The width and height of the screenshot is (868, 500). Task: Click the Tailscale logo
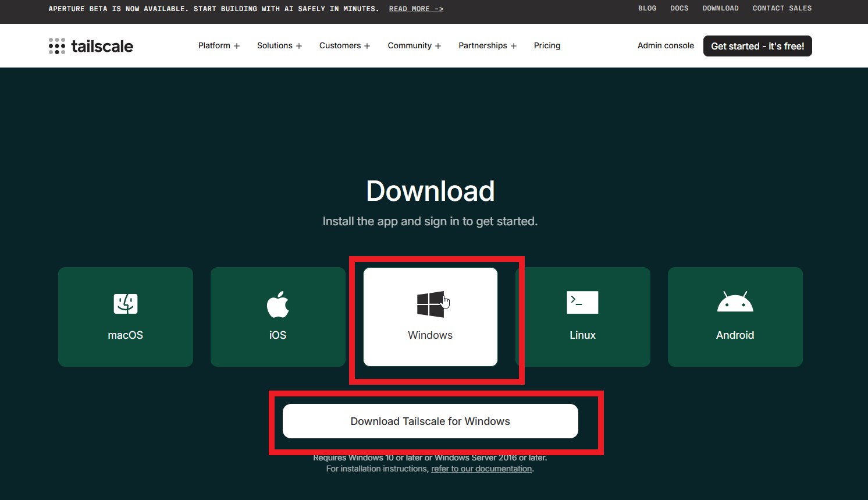click(91, 46)
